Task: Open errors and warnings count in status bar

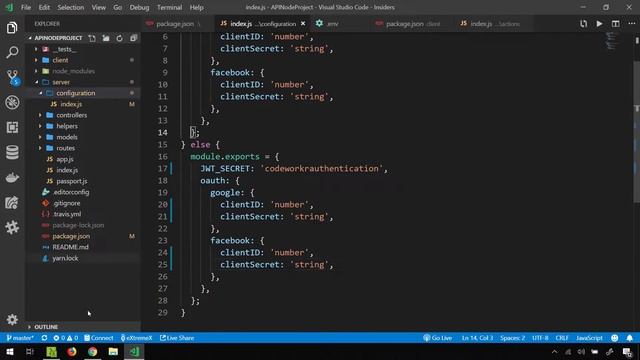Action: [66, 338]
